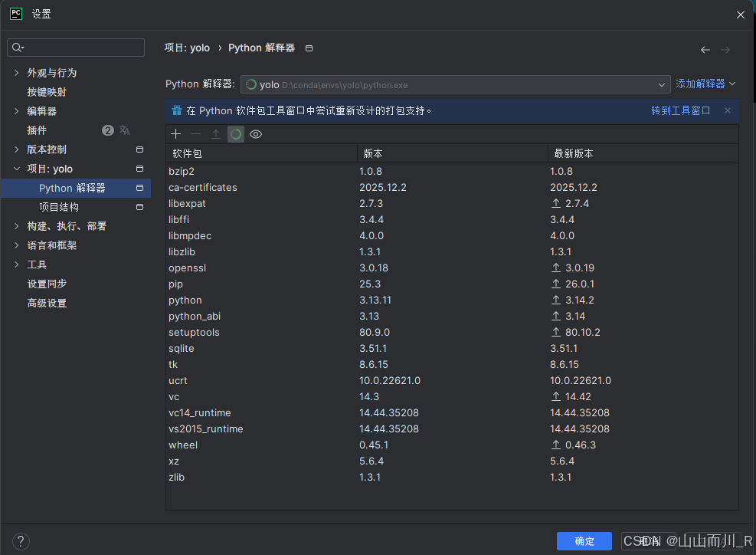
Task: Click project icon on 项目: yolo row
Action: [x=140, y=169]
